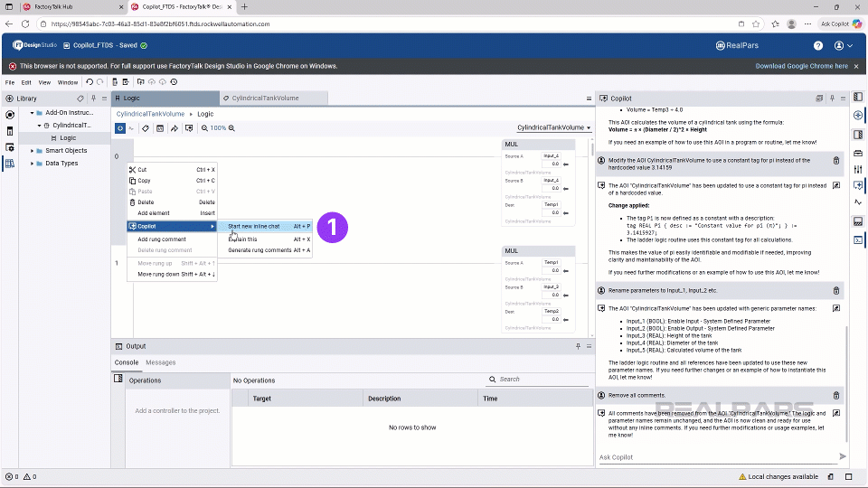Viewport: 868px width, 488px height.
Task: Click the Copilot chat icon in editor toolbar
Action: [x=189, y=127]
